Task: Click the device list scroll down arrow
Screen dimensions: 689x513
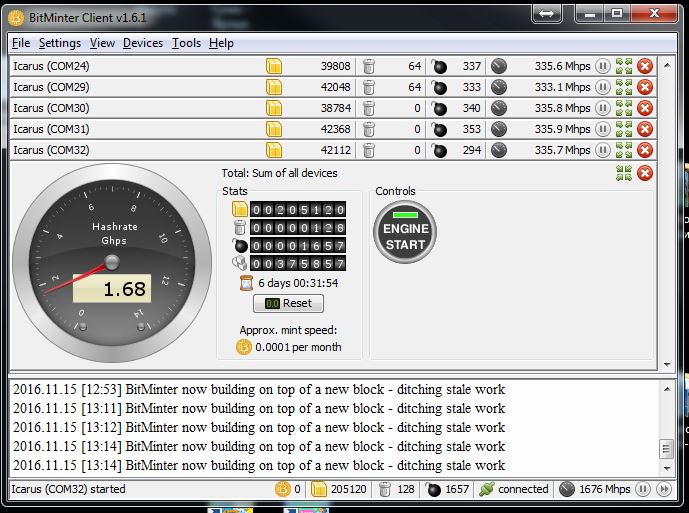Action: [x=667, y=364]
